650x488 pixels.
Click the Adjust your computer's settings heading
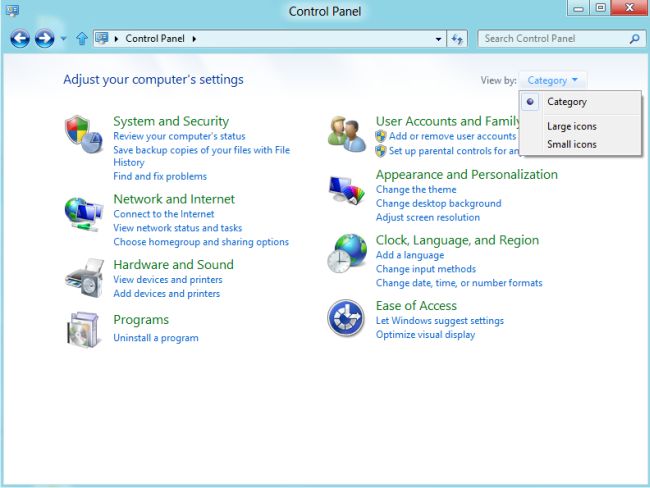(x=153, y=80)
